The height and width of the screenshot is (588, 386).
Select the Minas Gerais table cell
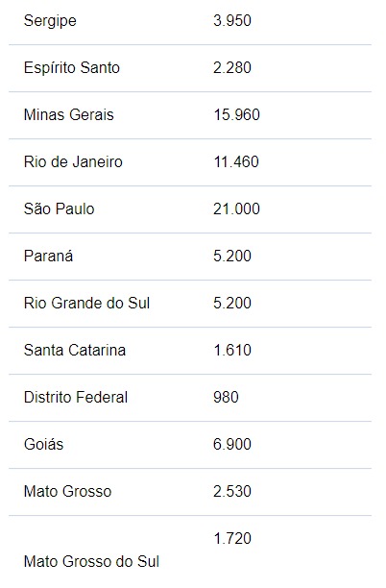tap(68, 114)
